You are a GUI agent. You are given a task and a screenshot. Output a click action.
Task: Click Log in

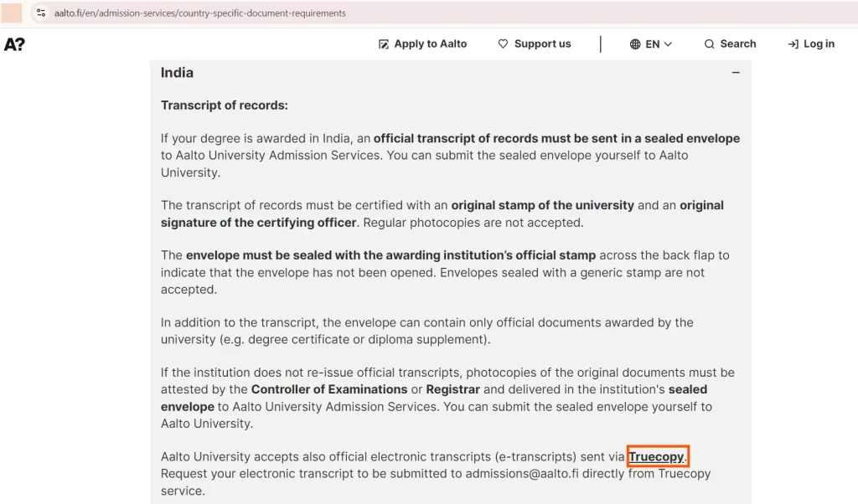pos(811,44)
